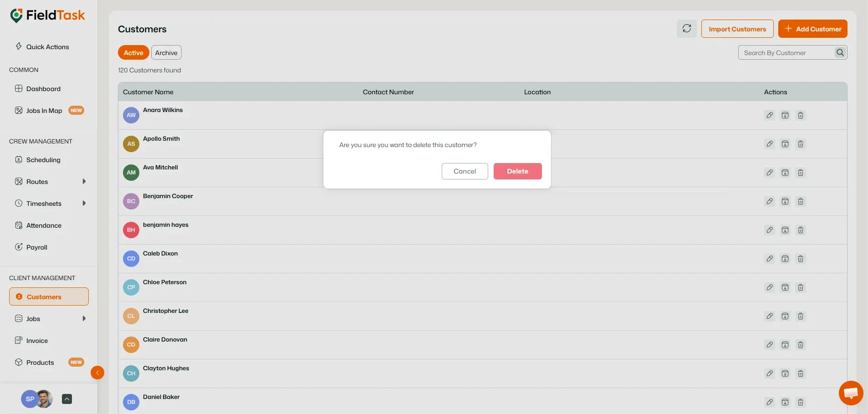868x414 pixels.
Task: Delete customer Claire Donovan
Action: coord(801,345)
